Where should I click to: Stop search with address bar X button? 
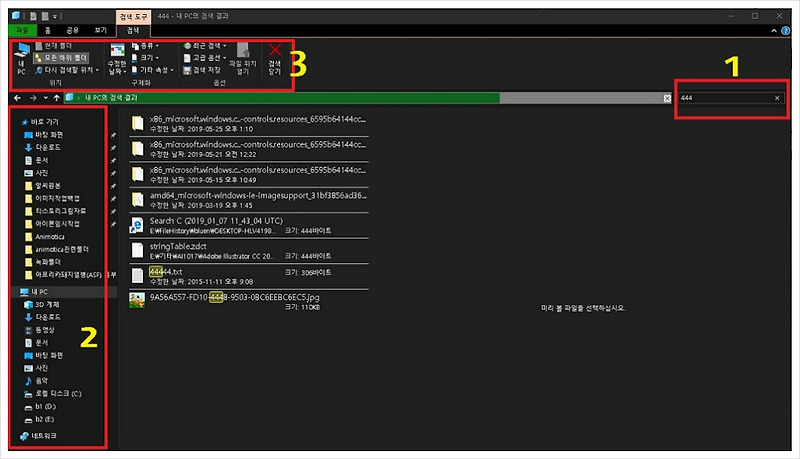pos(667,98)
